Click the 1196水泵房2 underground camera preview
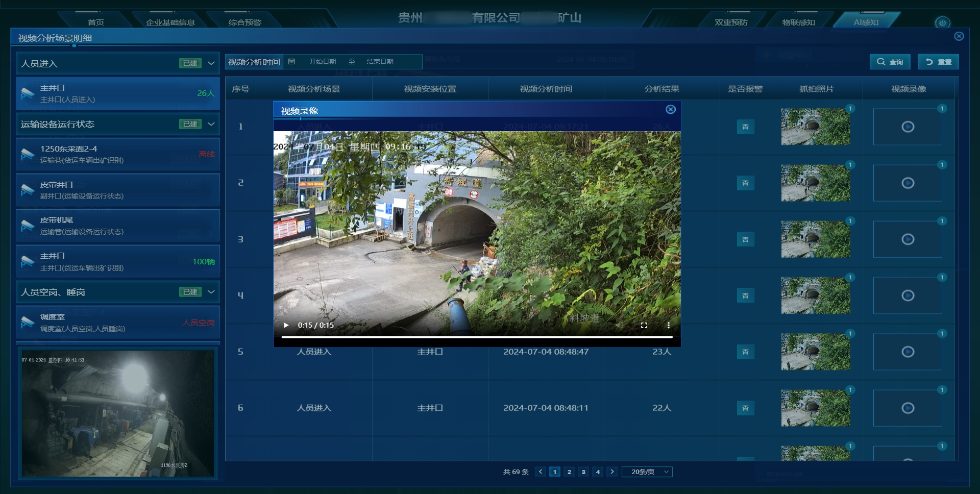This screenshot has height=494, width=980. pyautogui.click(x=118, y=413)
